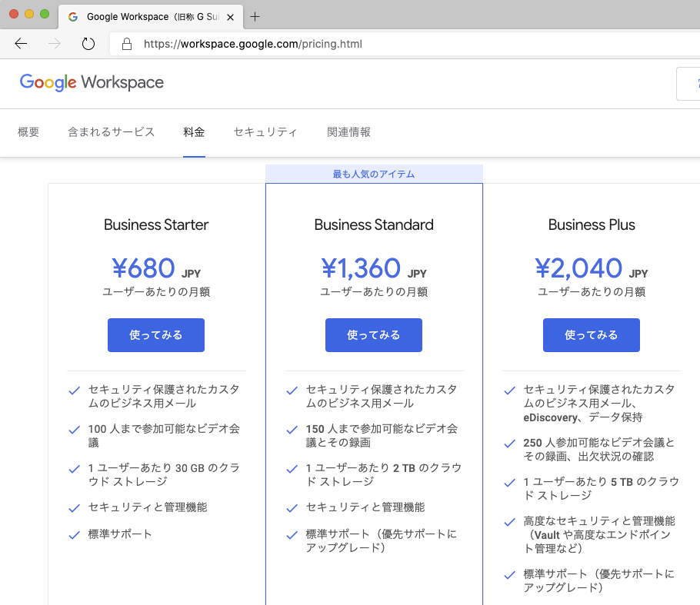Click the Business Standard plan heading
The image size is (700, 605).
point(374,225)
